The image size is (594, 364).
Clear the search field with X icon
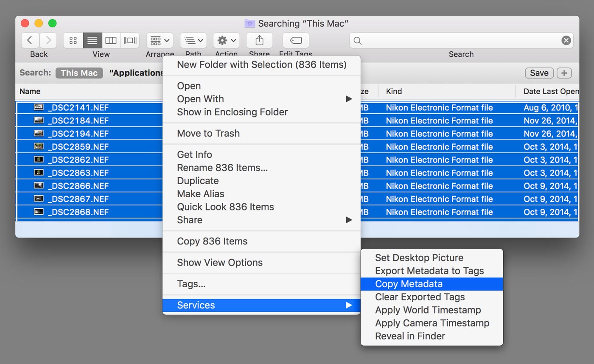click(x=566, y=40)
